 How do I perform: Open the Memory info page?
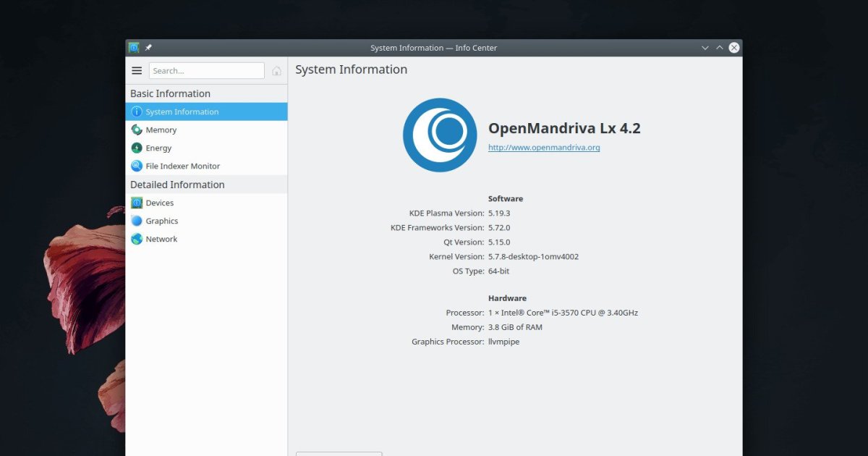click(161, 130)
